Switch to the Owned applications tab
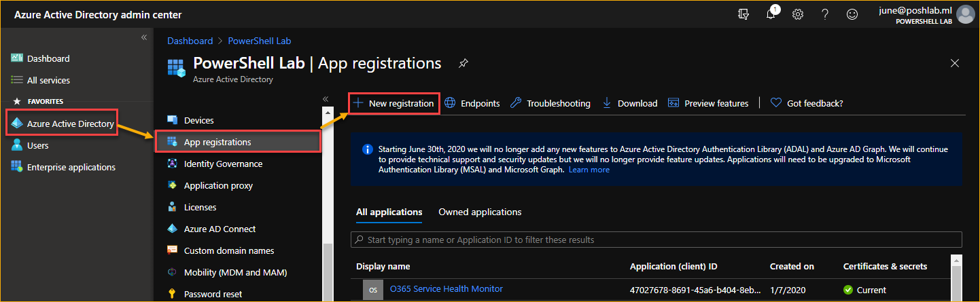The height and width of the screenshot is (302, 980). pos(480,212)
